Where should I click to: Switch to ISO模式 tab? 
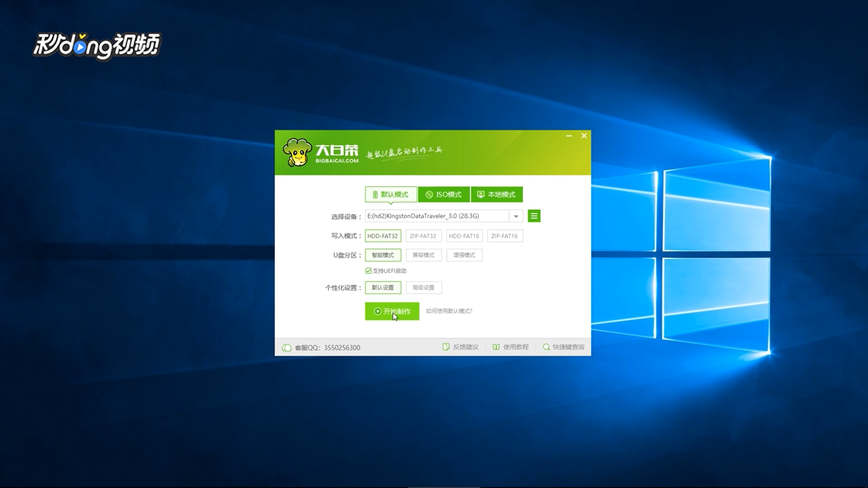tap(443, 195)
